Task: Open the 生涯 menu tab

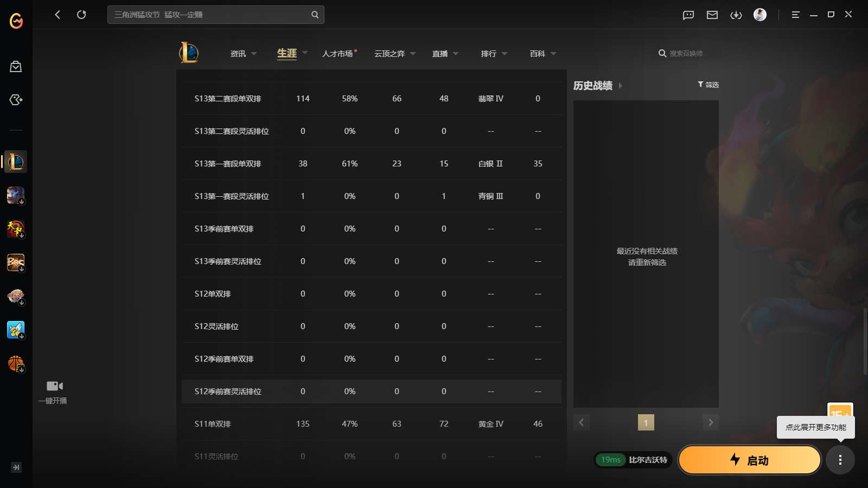Action: point(287,53)
